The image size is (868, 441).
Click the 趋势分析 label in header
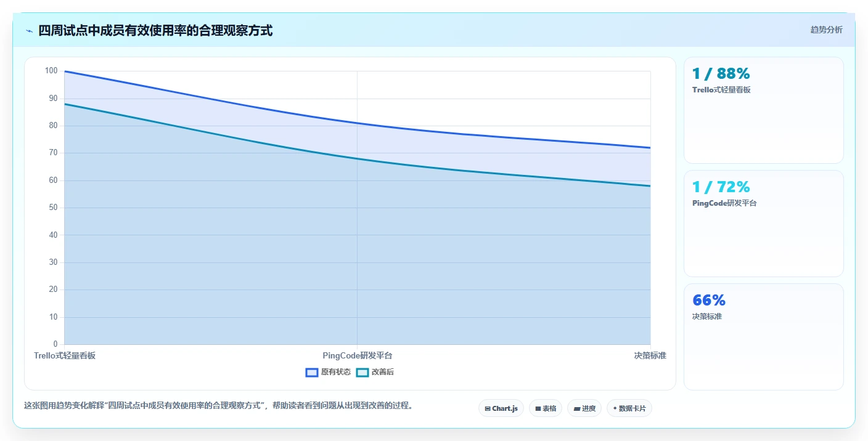[x=826, y=30]
